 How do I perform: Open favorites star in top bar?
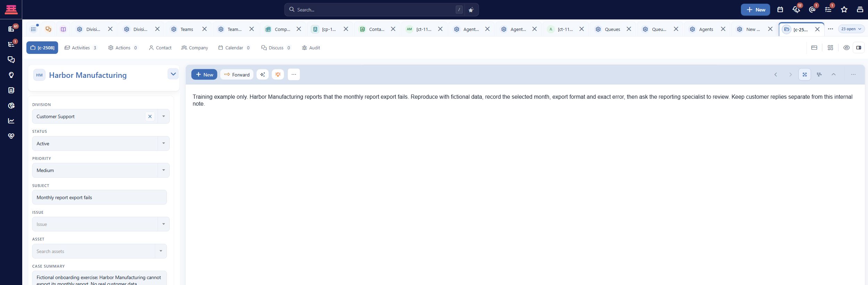coord(844,10)
